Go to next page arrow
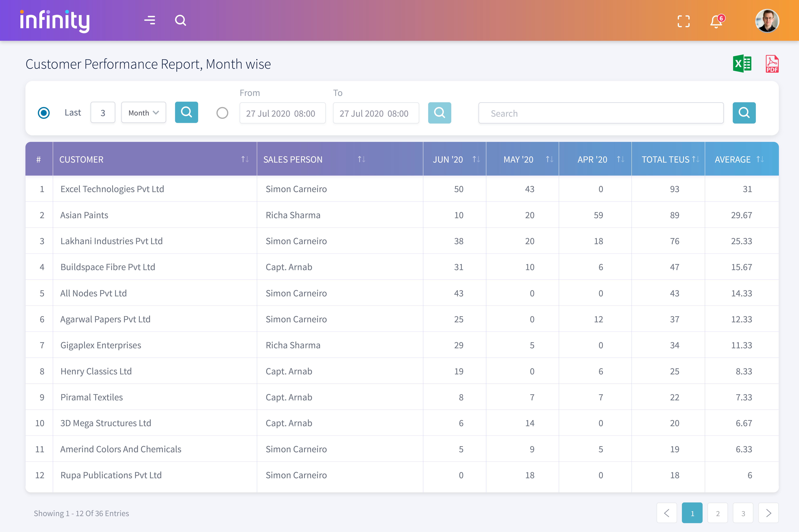799x532 pixels. [768, 513]
